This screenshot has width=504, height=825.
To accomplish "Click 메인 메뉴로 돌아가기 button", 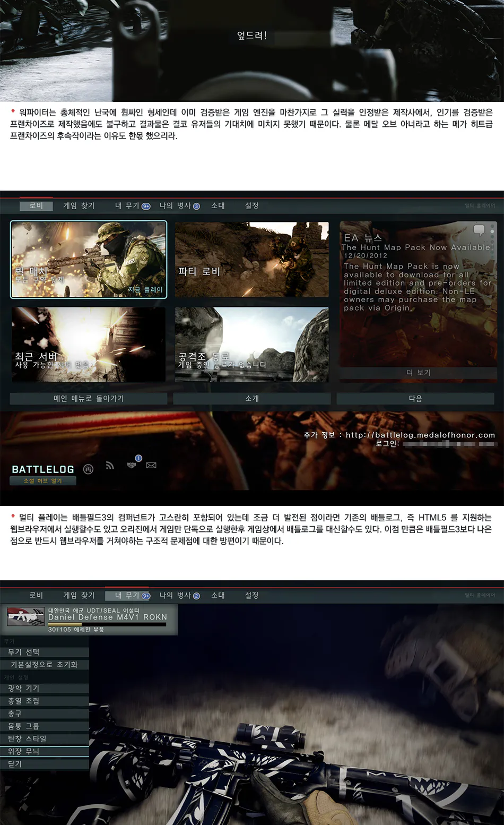I will [89, 398].
